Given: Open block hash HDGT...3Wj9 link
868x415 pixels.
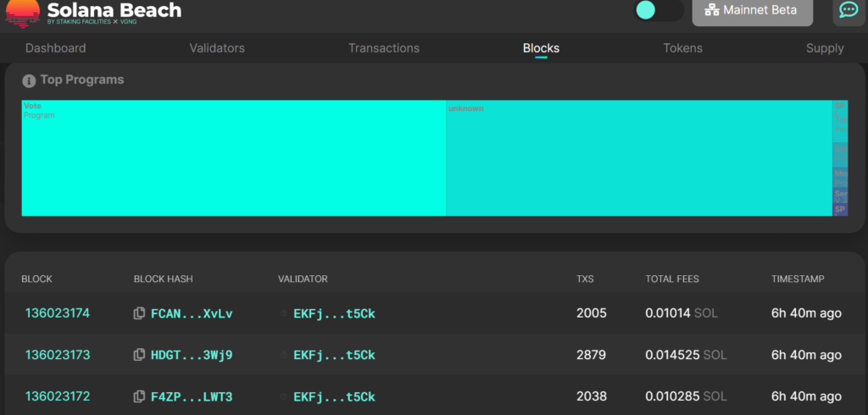Looking at the screenshot, I should tap(192, 355).
